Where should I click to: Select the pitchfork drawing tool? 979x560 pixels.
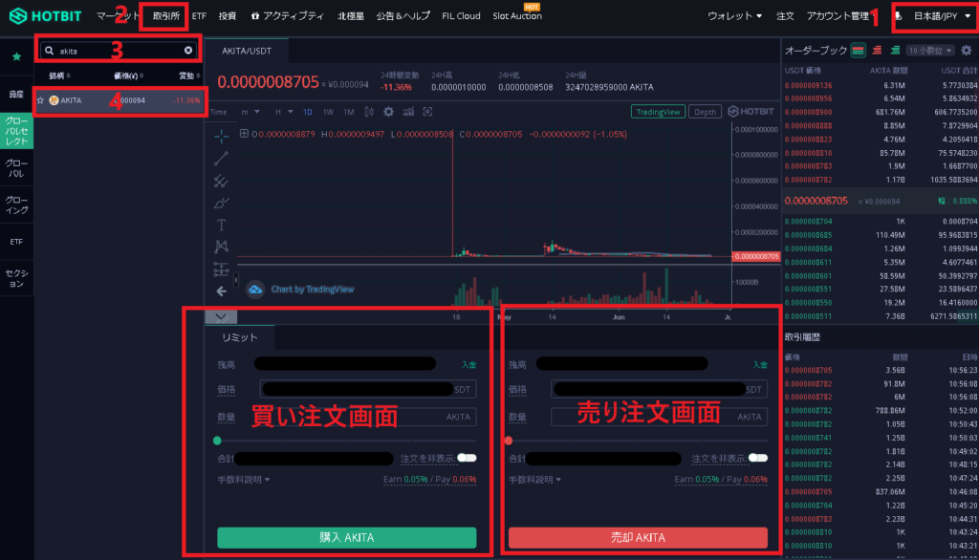tap(221, 181)
